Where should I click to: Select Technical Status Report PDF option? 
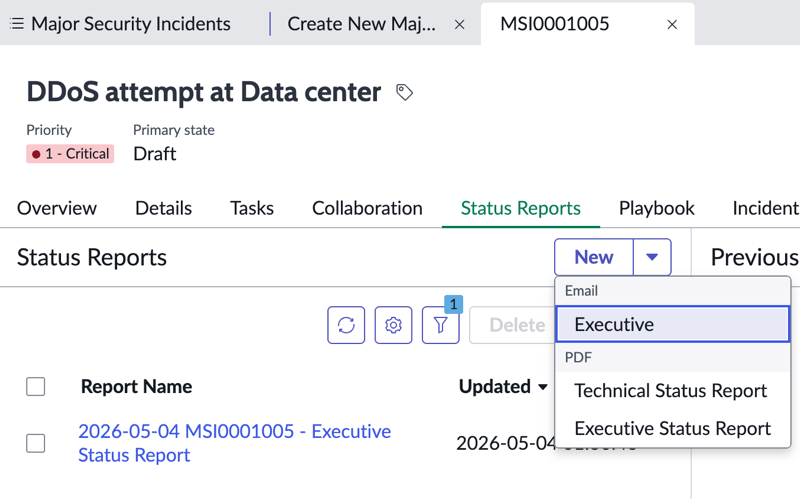(672, 390)
